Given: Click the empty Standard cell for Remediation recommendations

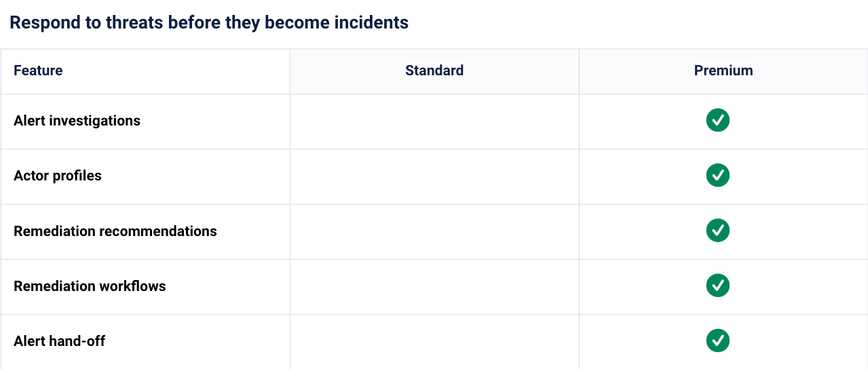Looking at the screenshot, I should [x=434, y=231].
